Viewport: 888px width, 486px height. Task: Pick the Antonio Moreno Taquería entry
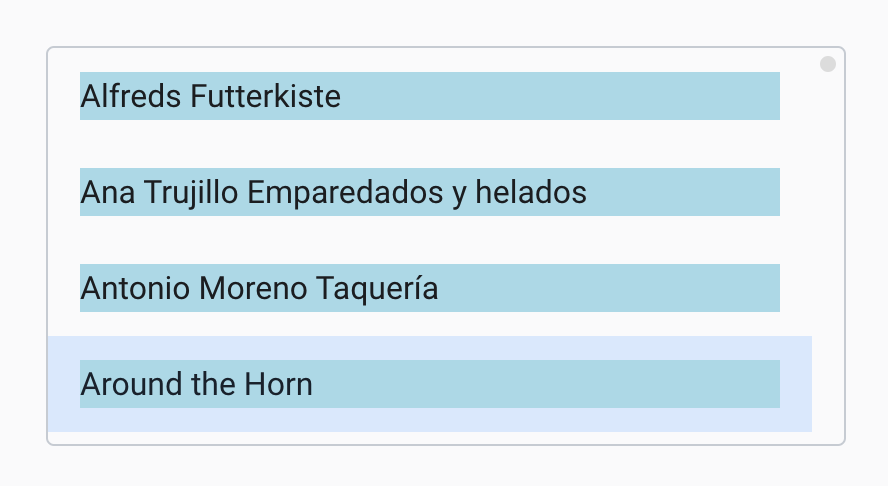[430, 288]
